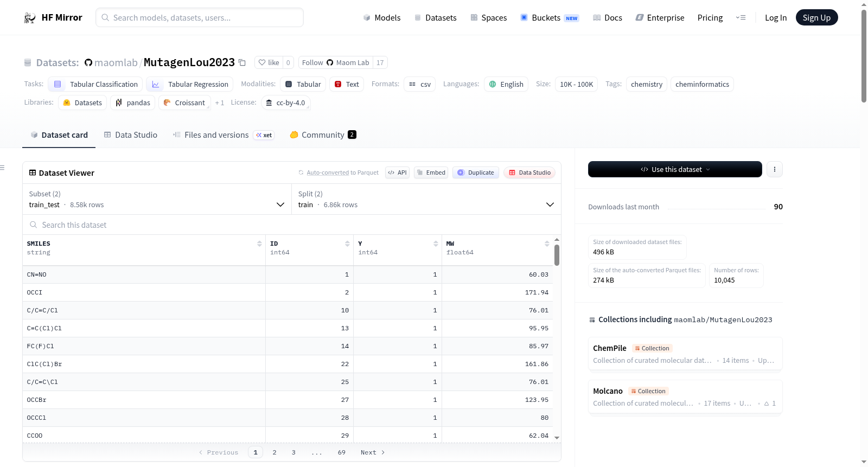Sort the MW column
868x467 pixels.
(x=547, y=244)
